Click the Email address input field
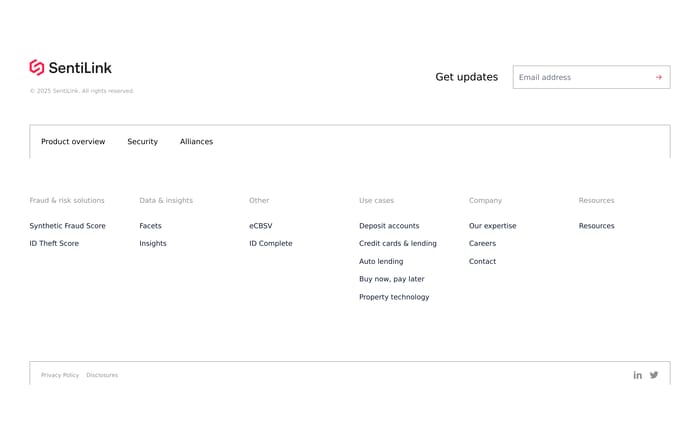The height and width of the screenshot is (444, 700). [x=580, y=77]
